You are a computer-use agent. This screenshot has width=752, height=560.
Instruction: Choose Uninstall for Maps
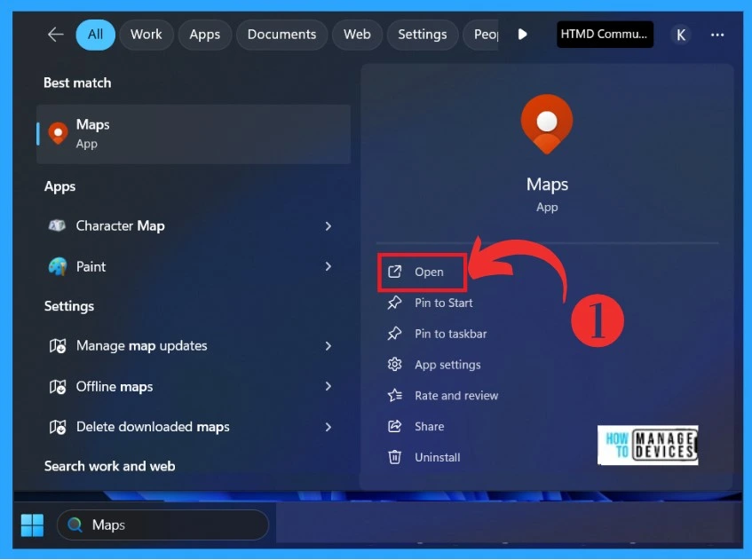pos(438,457)
